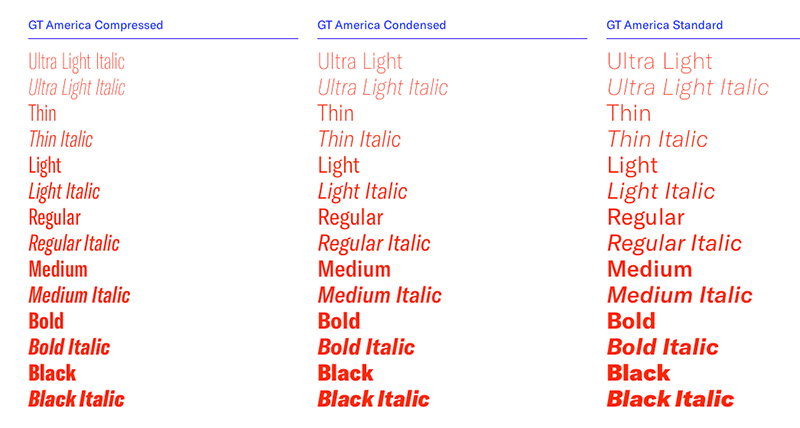This screenshot has width=800, height=428.
Task: Select Black Italic in Standard column
Action: point(670,399)
